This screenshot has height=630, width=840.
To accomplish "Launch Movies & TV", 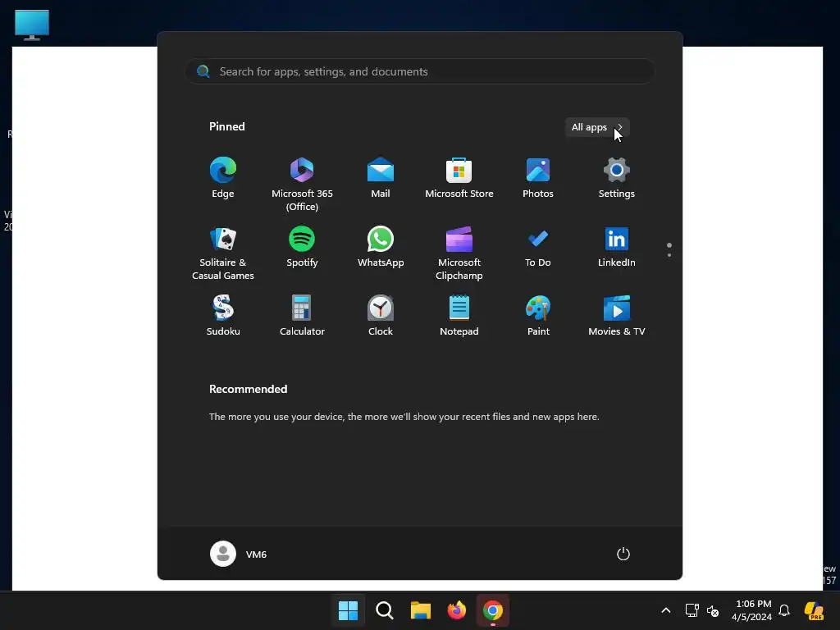I will 617,316.
